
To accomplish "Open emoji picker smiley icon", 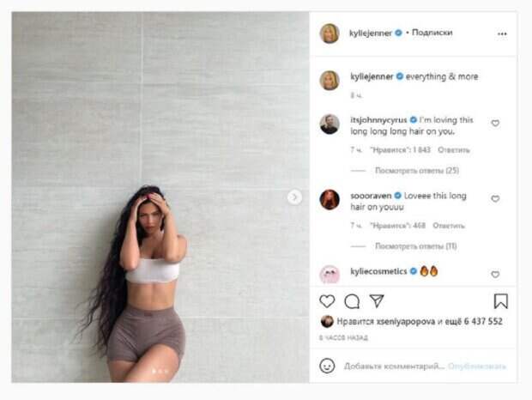I will (327, 366).
